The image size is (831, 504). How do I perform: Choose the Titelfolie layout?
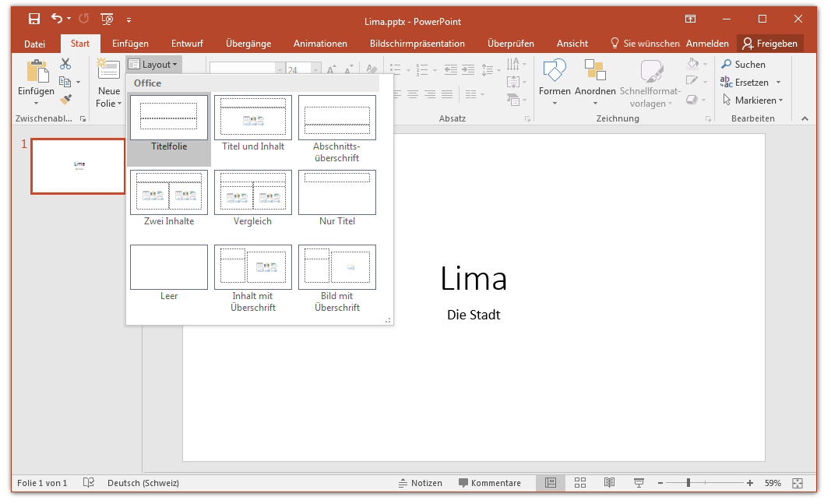click(x=169, y=129)
